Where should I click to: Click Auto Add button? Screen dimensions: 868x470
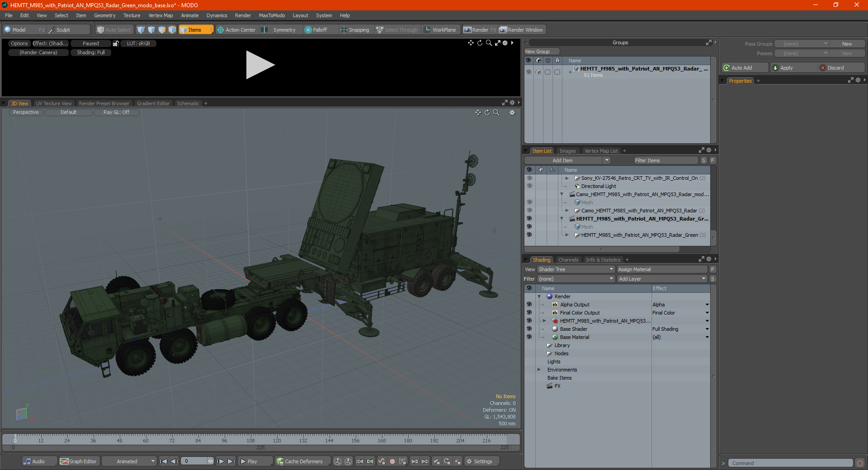(x=745, y=68)
